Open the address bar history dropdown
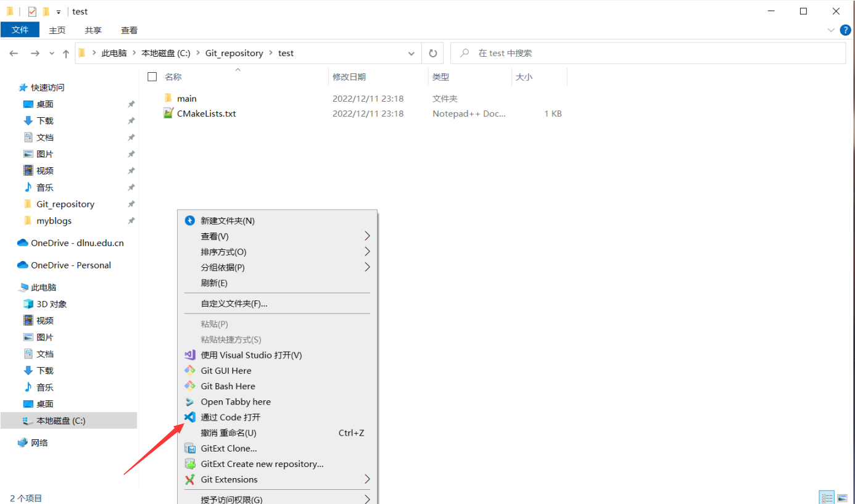The image size is (855, 504). tap(411, 54)
